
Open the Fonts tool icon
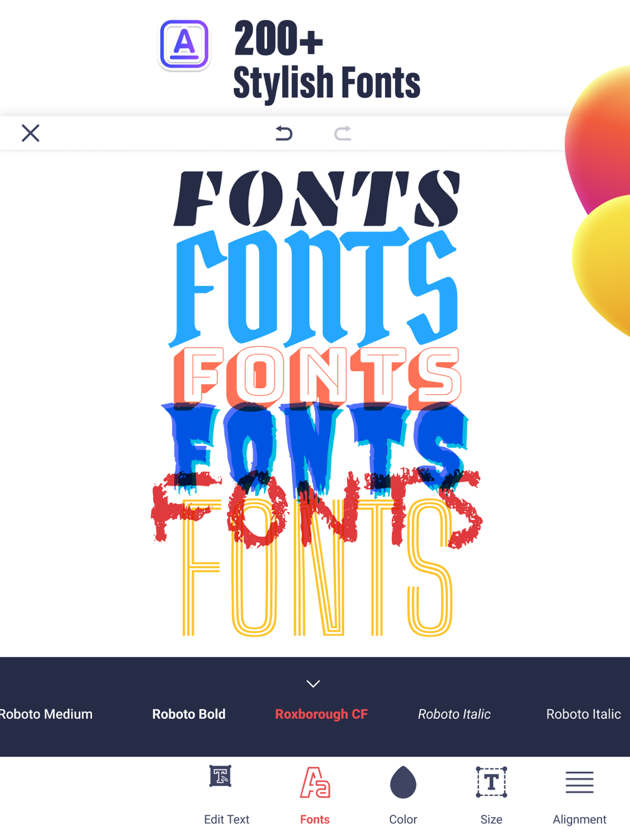pos(315,782)
